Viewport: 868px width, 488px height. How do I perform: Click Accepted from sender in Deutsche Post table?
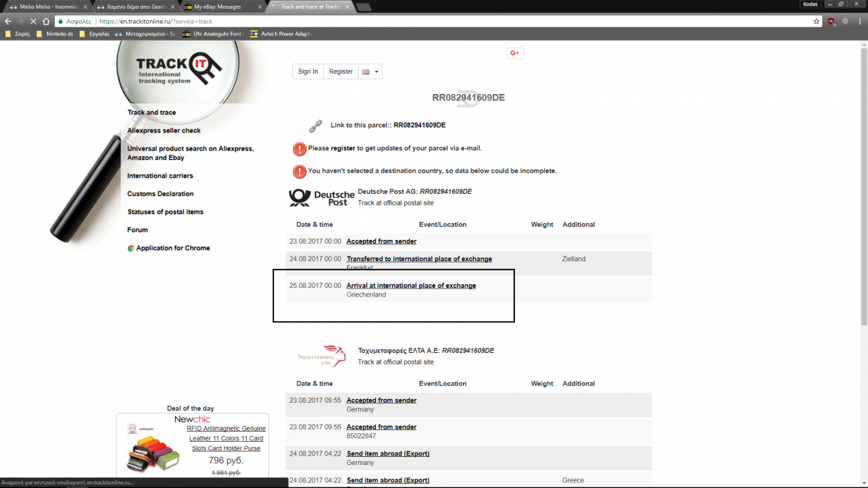pos(381,241)
